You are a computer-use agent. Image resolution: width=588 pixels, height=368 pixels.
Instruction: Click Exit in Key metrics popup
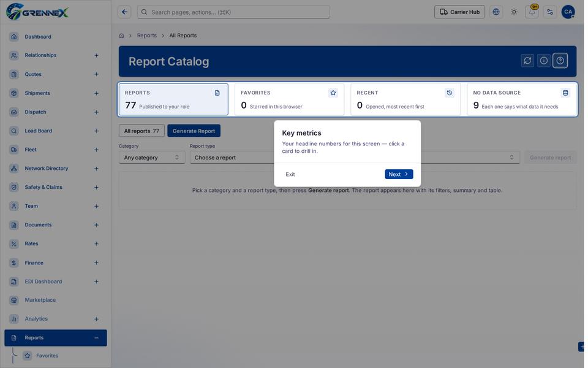290,174
